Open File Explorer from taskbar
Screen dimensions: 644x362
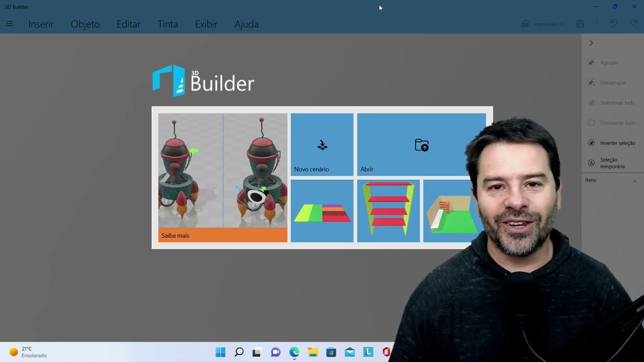(313, 352)
